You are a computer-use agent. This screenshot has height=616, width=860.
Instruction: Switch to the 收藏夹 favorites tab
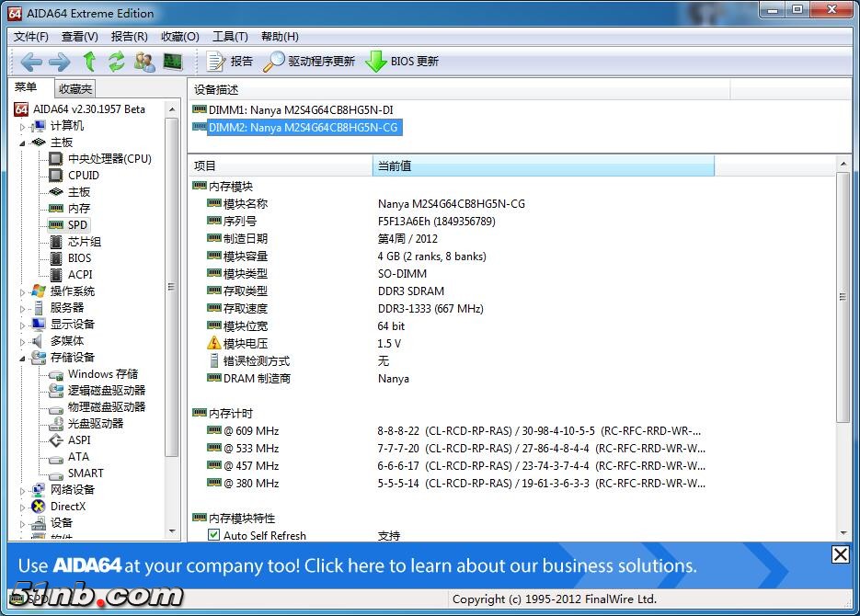pyautogui.click(x=75, y=89)
